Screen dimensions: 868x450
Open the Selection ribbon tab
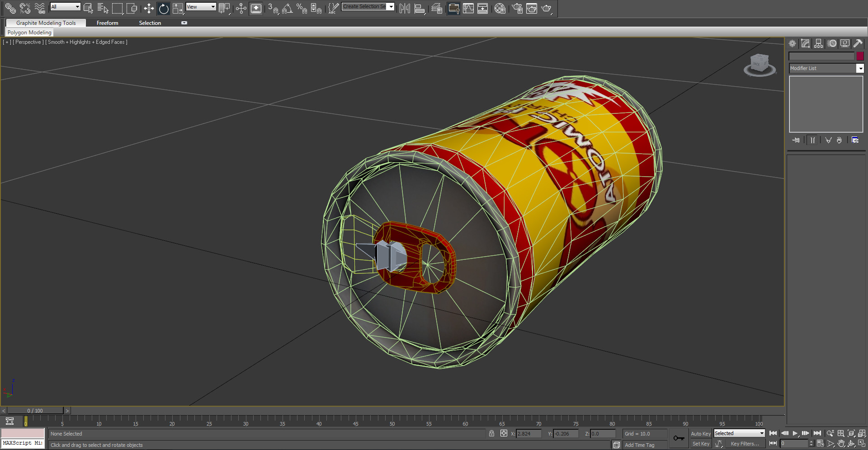click(x=150, y=23)
